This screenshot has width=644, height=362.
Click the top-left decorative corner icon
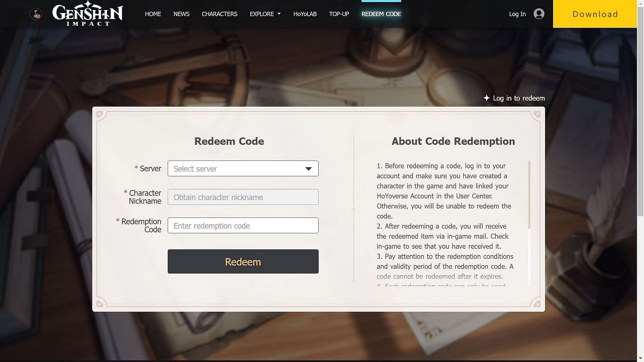(98, 114)
